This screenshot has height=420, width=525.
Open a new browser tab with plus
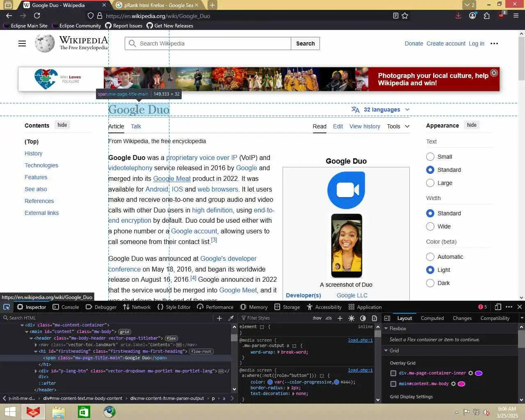(212, 5)
